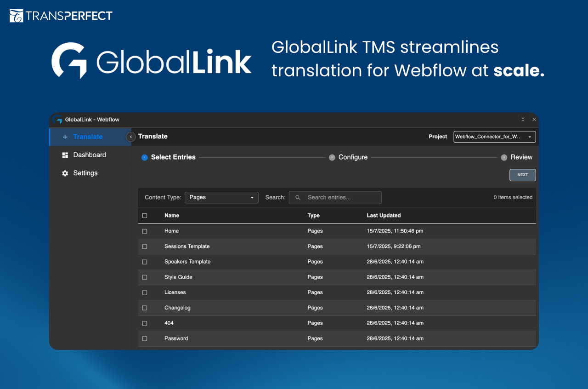Click the Password entry name
The width and height of the screenshot is (588, 389).
point(176,339)
